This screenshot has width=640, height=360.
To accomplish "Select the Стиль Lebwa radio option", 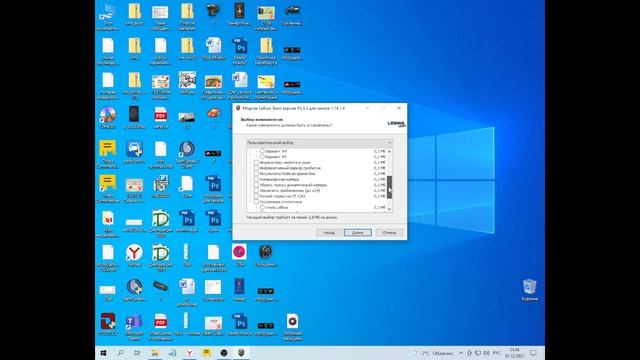I will coord(262,207).
